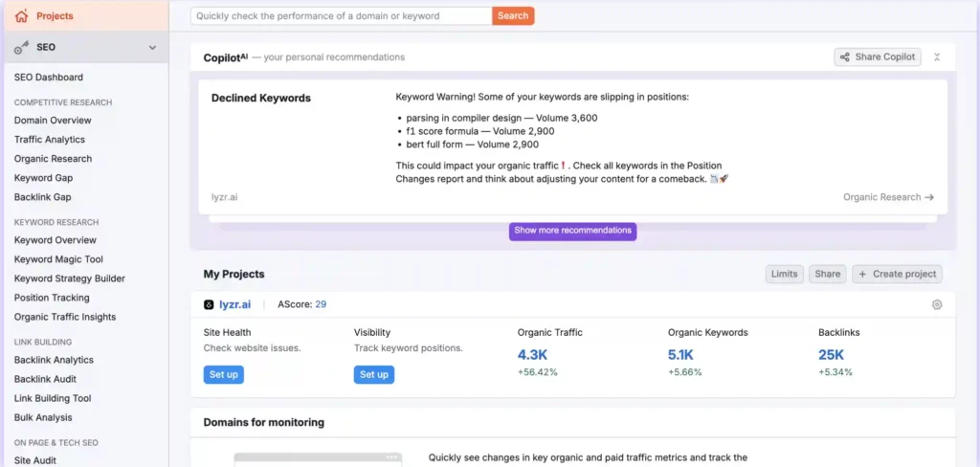Open Organic Traffic value 4.3K
980x467 pixels.
[x=532, y=355]
